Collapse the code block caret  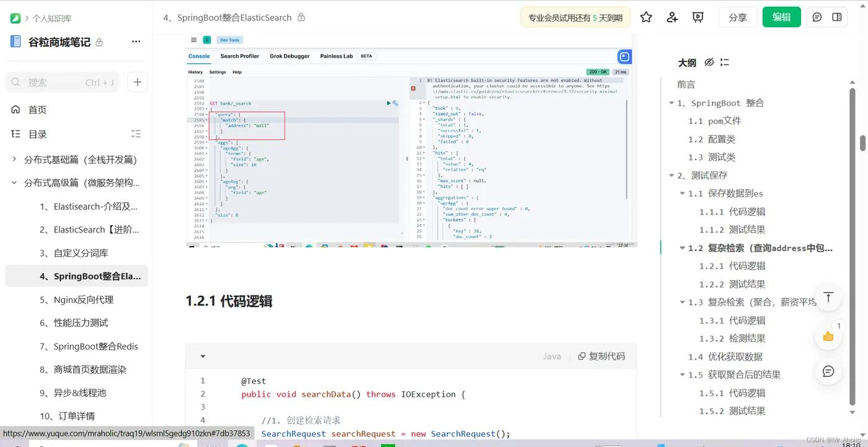pyautogui.click(x=203, y=356)
